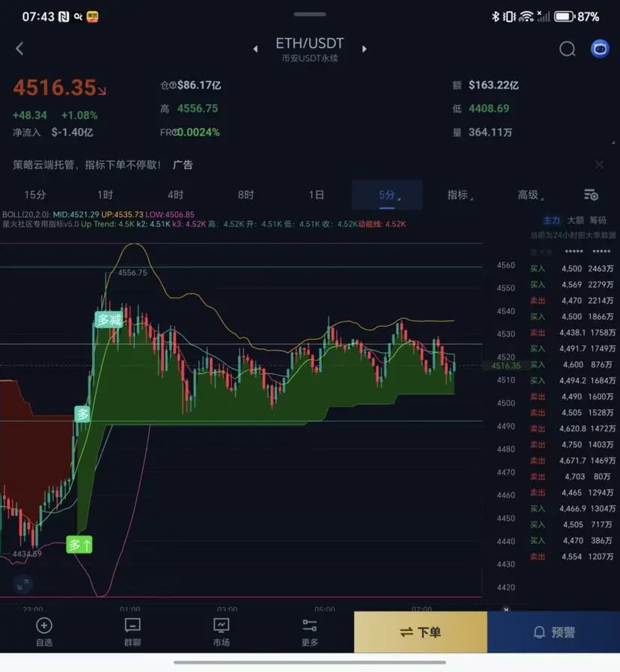Tap the 策略云端托管 ad banner text
The width and height of the screenshot is (620, 672).
coord(87,165)
